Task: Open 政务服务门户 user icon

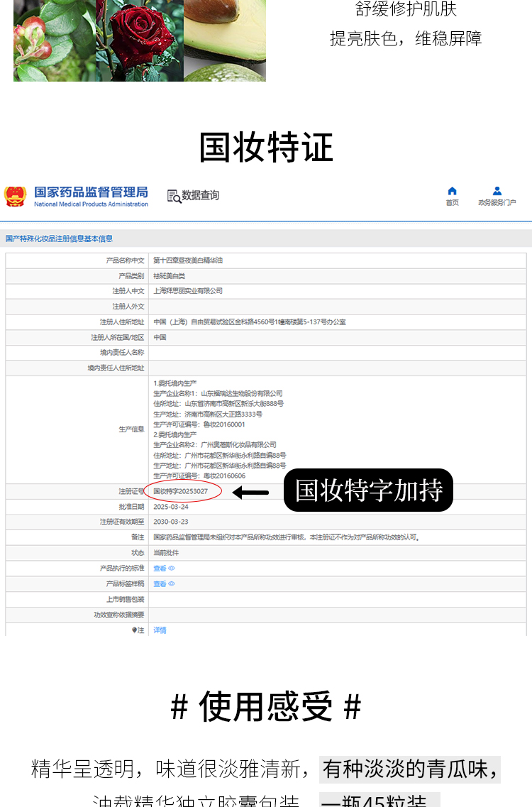Action: (497, 191)
